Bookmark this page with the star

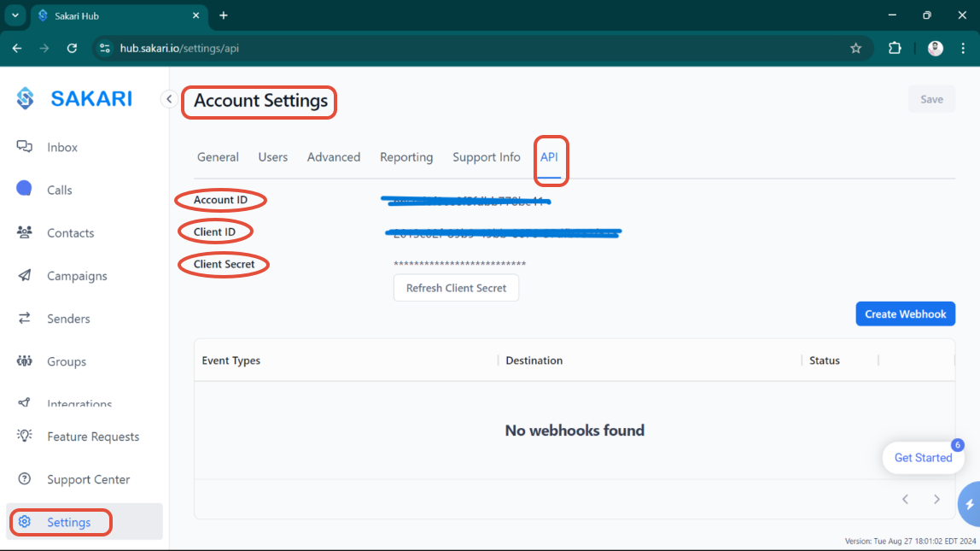pos(855,49)
